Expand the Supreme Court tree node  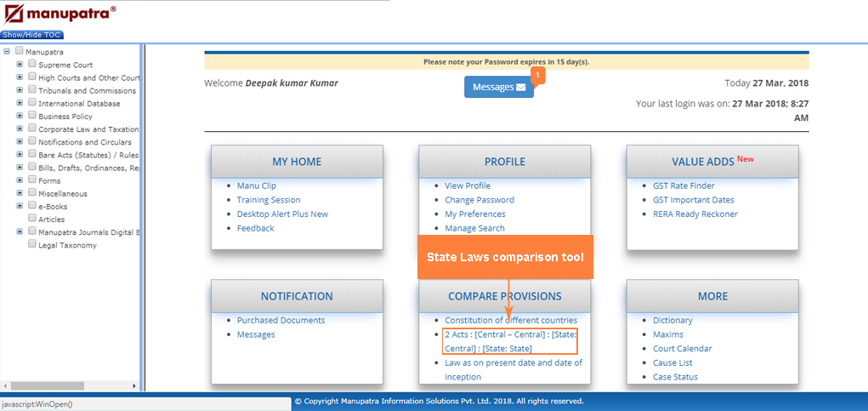20,65
